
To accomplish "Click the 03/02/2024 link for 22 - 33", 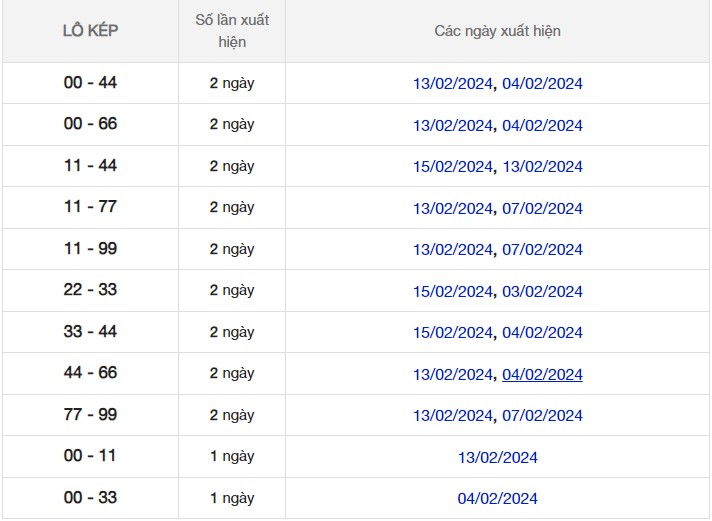I will (542, 292).
